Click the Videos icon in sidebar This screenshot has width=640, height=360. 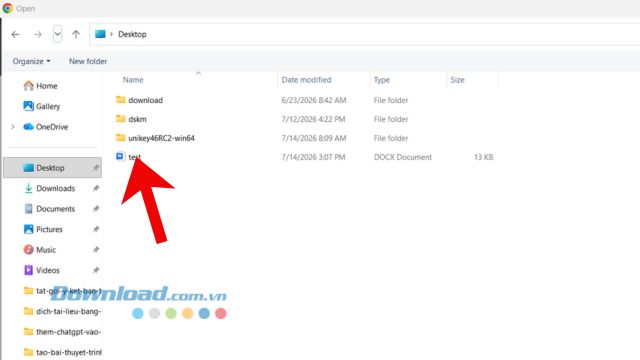point(28,270)
